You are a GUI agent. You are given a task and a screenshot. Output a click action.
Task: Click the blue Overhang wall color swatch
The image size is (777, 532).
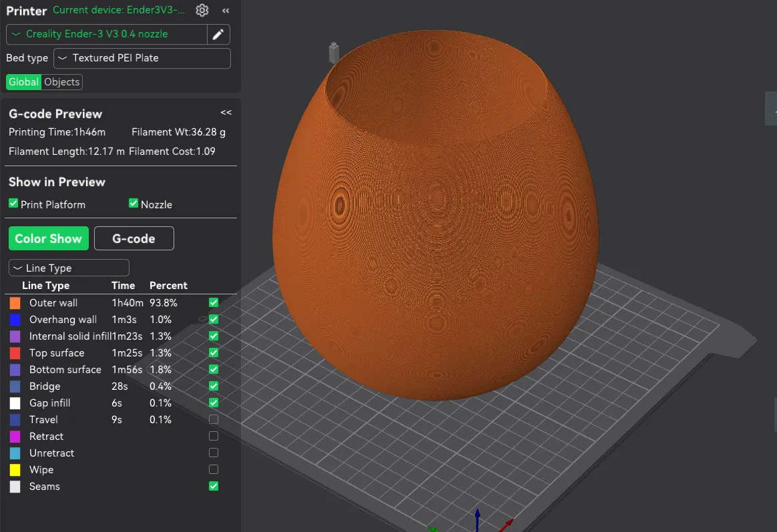[15, 320]
